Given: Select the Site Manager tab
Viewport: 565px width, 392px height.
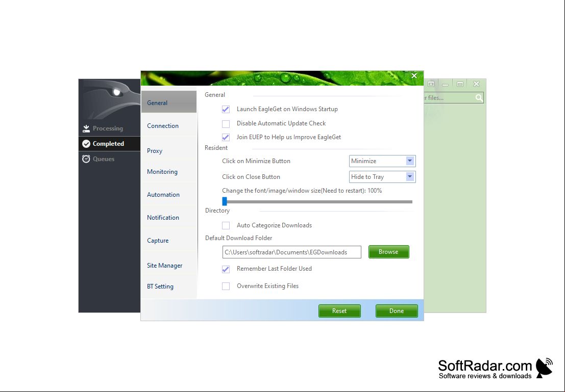Looking at the screenshot, I should 169,265.
